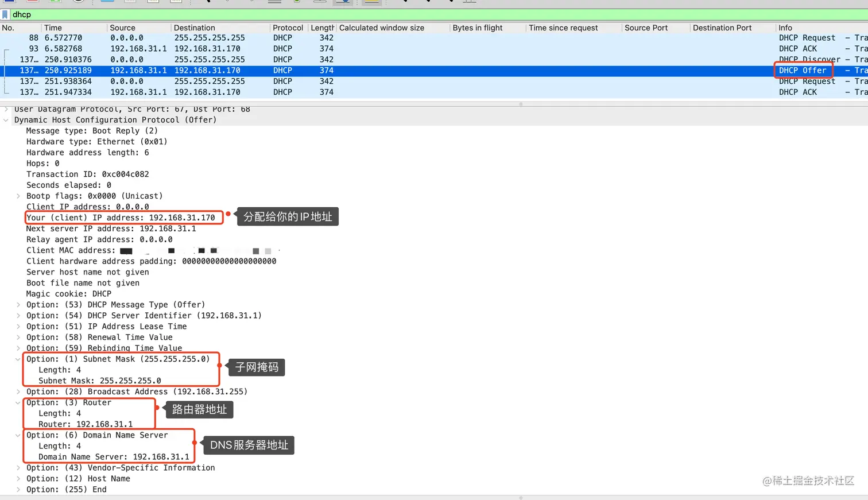Collapse Option (1) Subnet Mask
Screen dimensions: 868x500
[18, 359]
